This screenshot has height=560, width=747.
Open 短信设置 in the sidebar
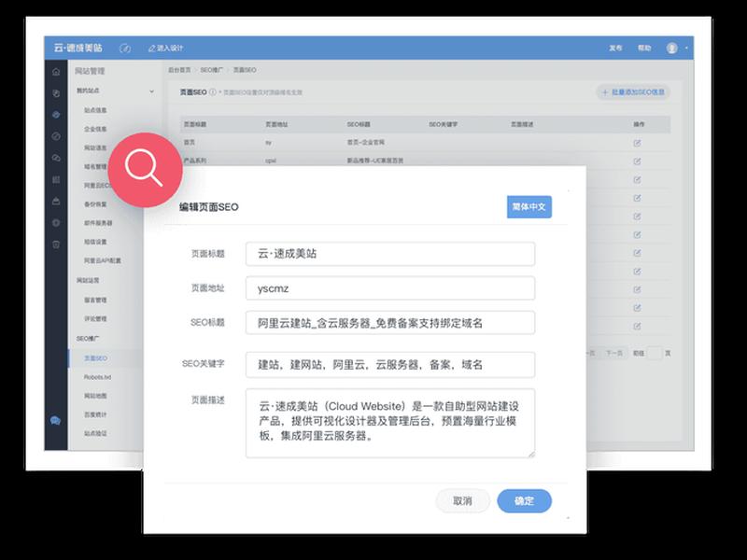tap(96, 242)
